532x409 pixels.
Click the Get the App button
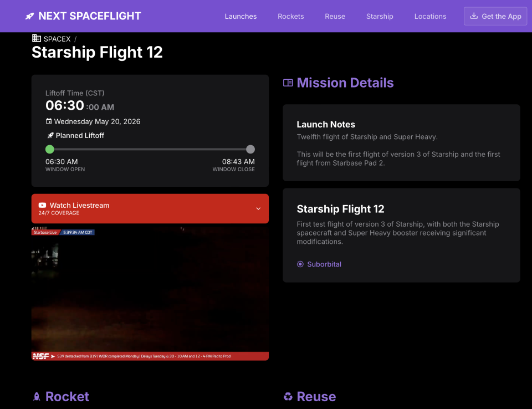click(495, 16)
